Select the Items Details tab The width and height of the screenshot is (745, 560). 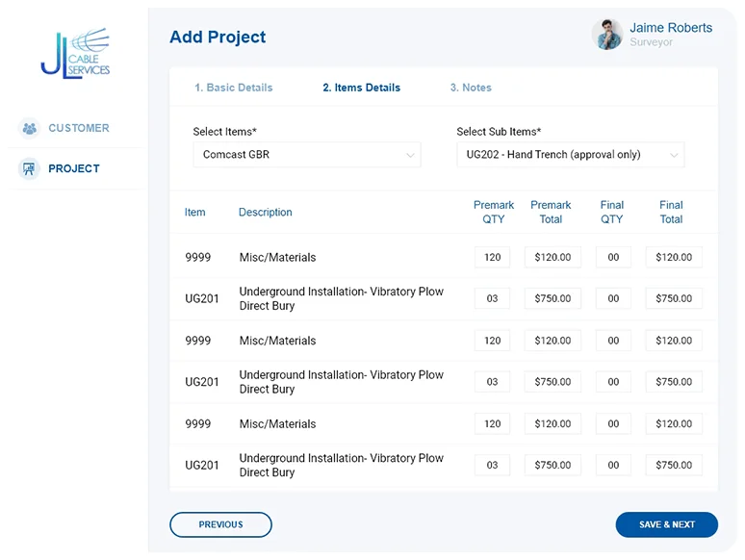point(361,88)
